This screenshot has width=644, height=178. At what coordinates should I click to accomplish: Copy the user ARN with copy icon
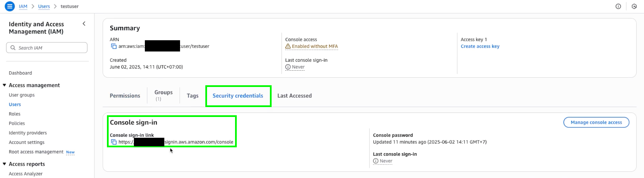pyautogui.click(x=114, y=46)
